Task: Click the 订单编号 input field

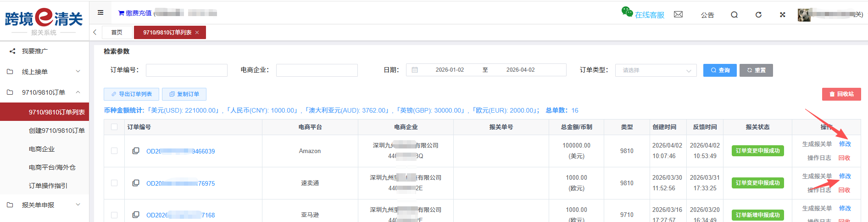Action: tap(186, 70)
